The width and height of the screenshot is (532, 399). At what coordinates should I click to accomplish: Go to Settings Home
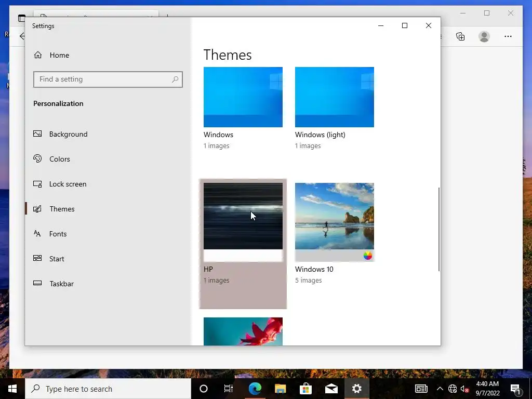click(51, 55)
